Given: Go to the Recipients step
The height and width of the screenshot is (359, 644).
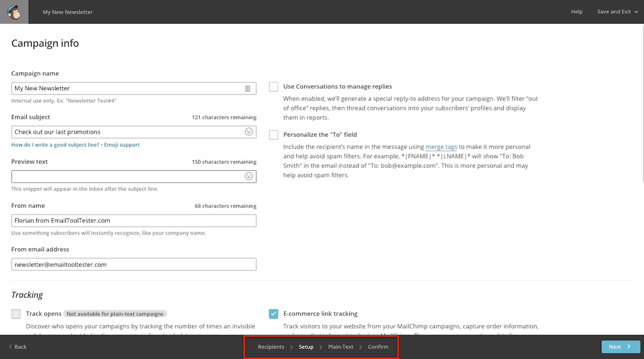Looking at the screenshot, I should (271, 347).
